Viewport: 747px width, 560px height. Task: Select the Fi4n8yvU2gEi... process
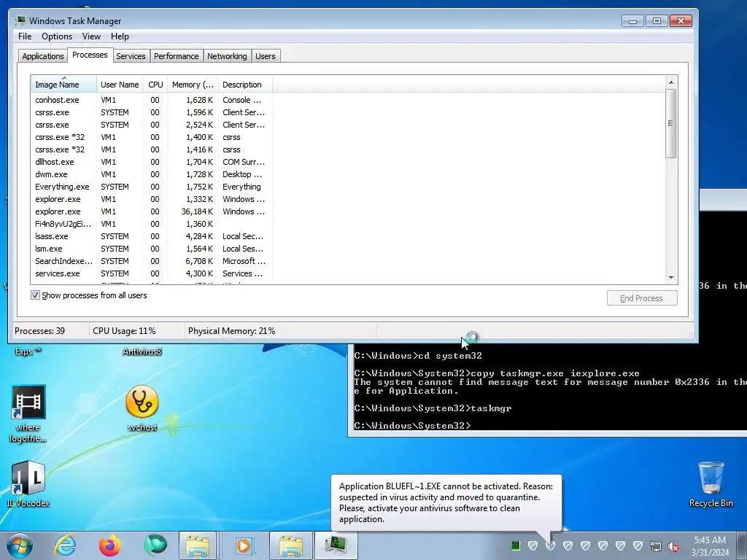[152, 224]
